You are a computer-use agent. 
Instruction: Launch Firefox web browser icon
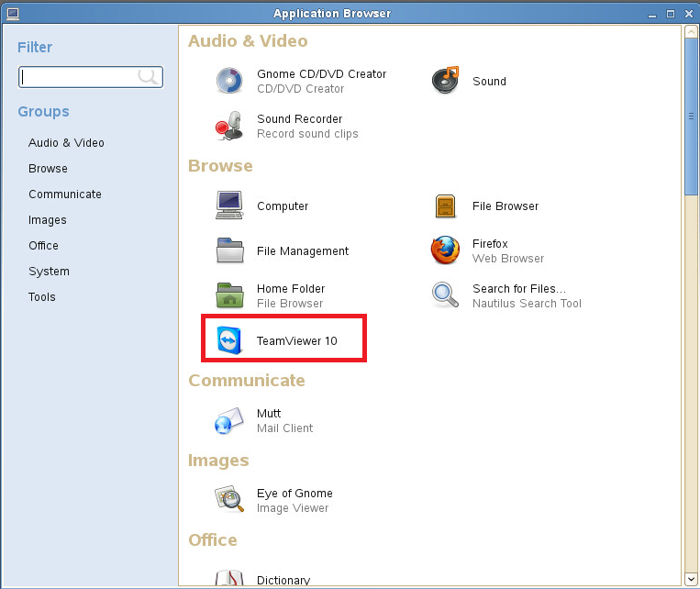pyautogui.click(x=445, y=250)
